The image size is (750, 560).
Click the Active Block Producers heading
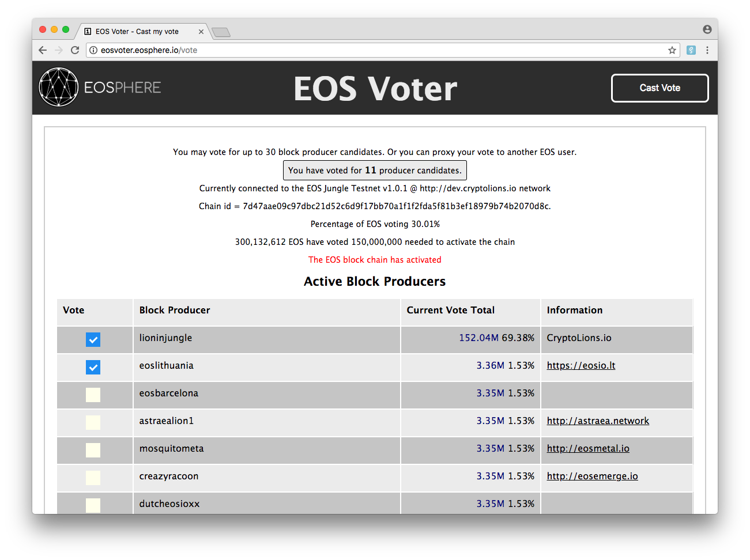pyautogui.click(x=375, y=281)
